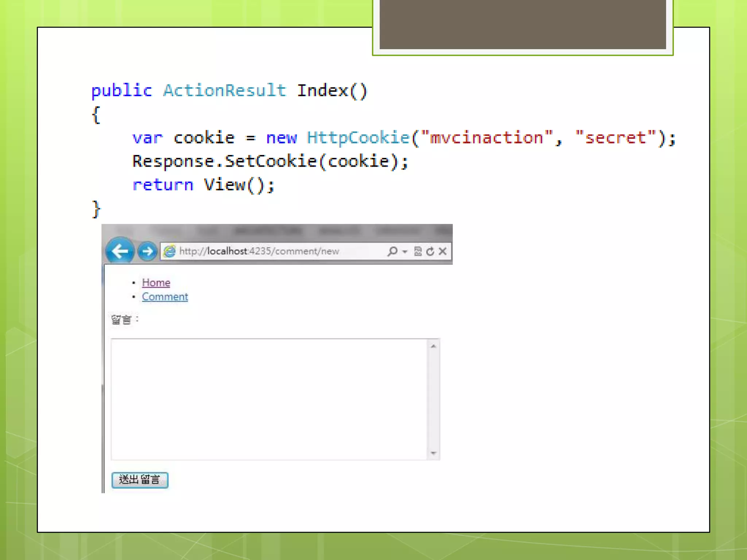747x560 pixels.
Task: Click the brown title placeholder box
Action: click(x=522, y=24)
